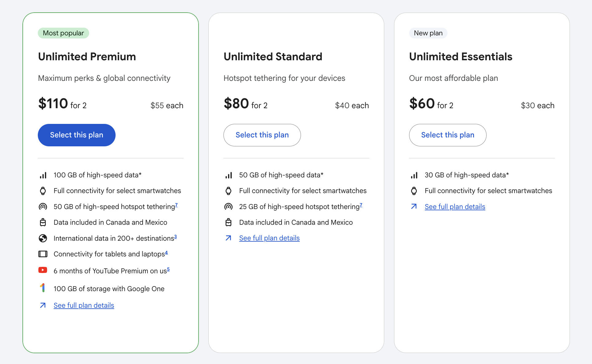Click the Google One storage icon
The height and width of the screenshot is (364, 592).
tap(43, 288)
